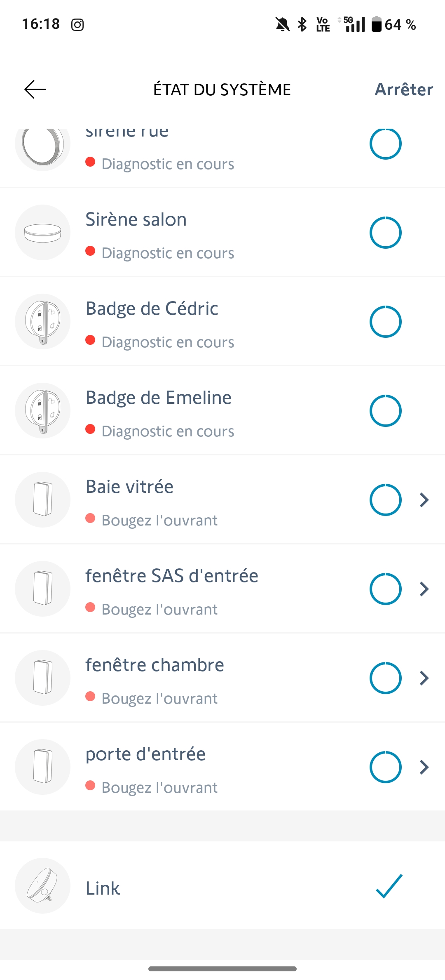Open the Badge de Emeline row
This screenshot has height=980, width=445.
point(222,411)
